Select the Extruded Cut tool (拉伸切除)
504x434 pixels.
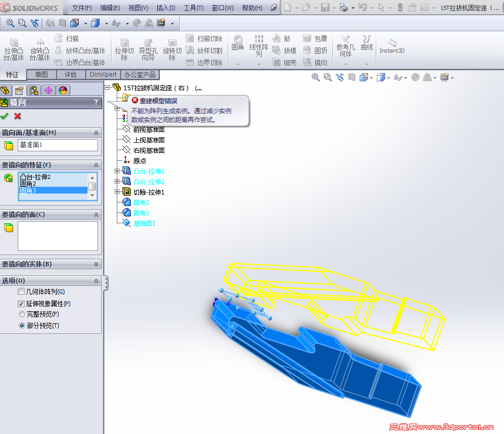coord(125,50)
